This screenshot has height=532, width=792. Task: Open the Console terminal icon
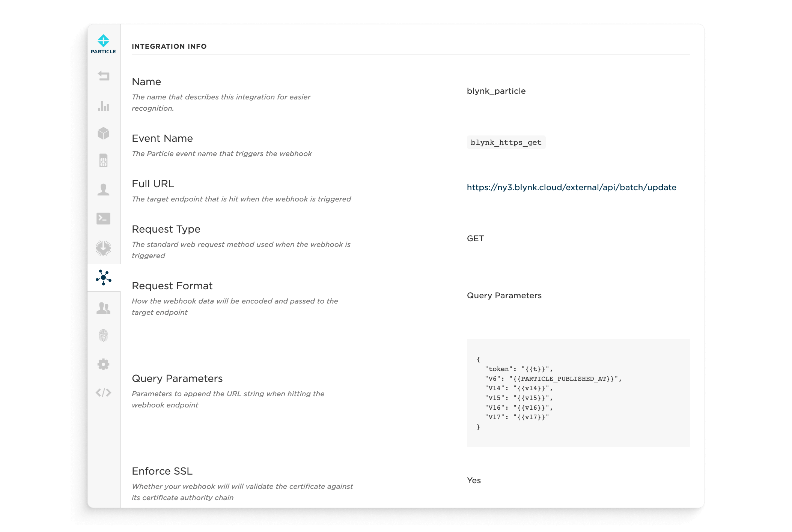(104, 218)
